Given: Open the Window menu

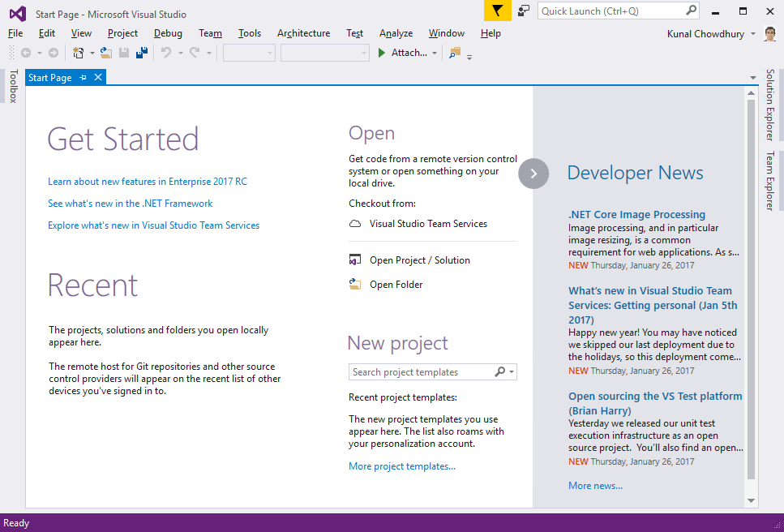Looking at the screenshot, I should click(447, 33).
